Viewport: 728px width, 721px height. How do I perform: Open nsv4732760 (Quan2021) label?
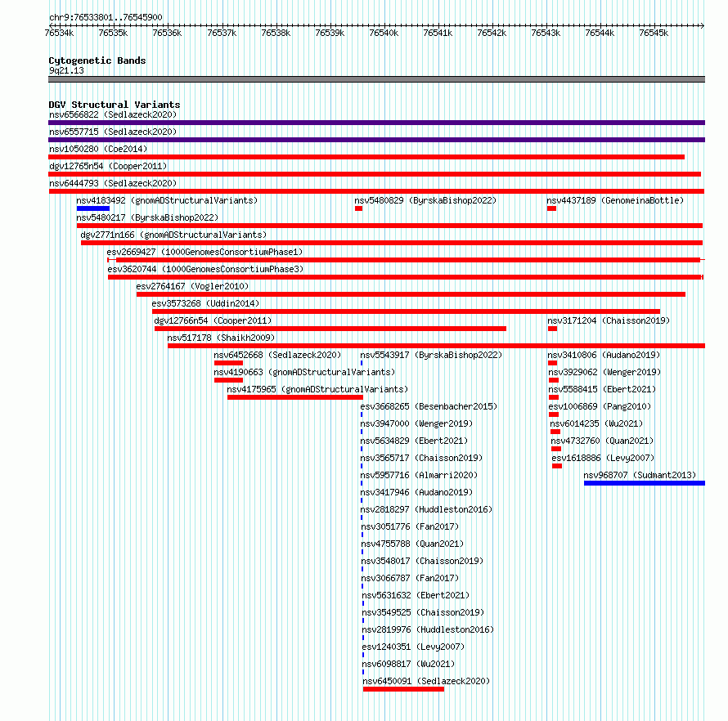coord(602,441)
